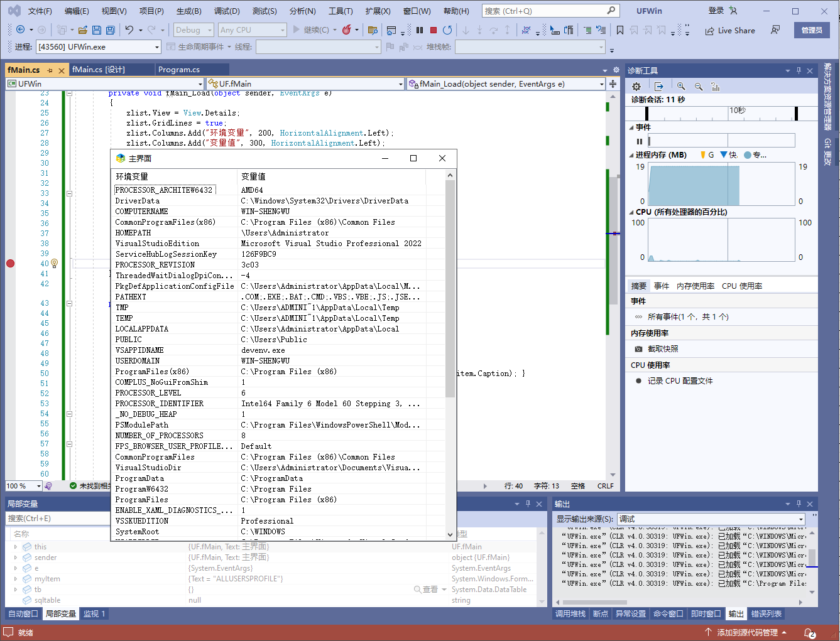Open file using the folder toolbar icon

(x=83, y=30)
